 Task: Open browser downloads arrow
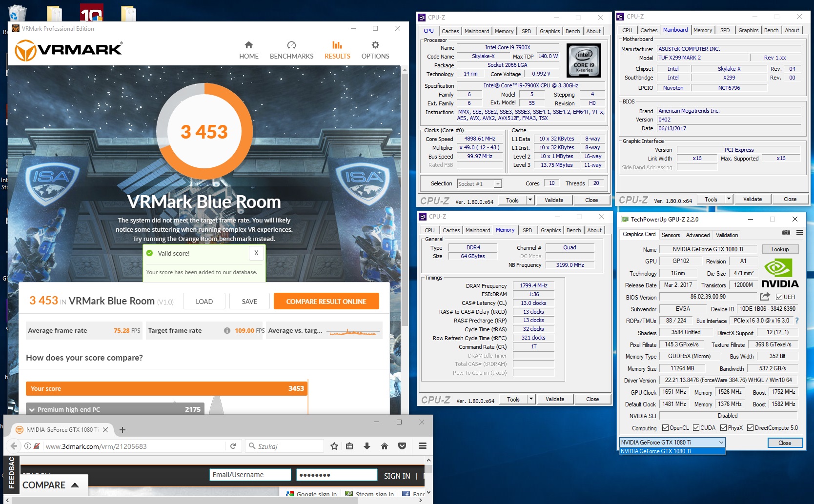(x=367, y=446)
